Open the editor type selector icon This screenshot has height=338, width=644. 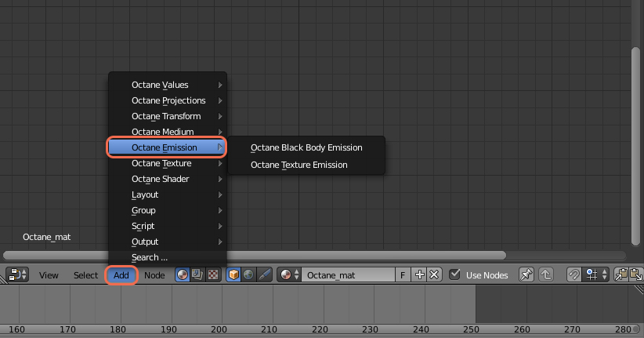(x=16, y=275)
